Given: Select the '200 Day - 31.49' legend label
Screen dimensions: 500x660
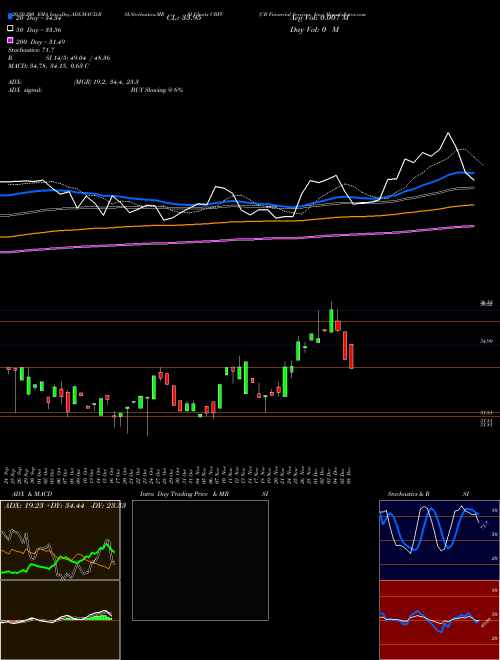Looking at the screenshot, I should tap(40, 41).
